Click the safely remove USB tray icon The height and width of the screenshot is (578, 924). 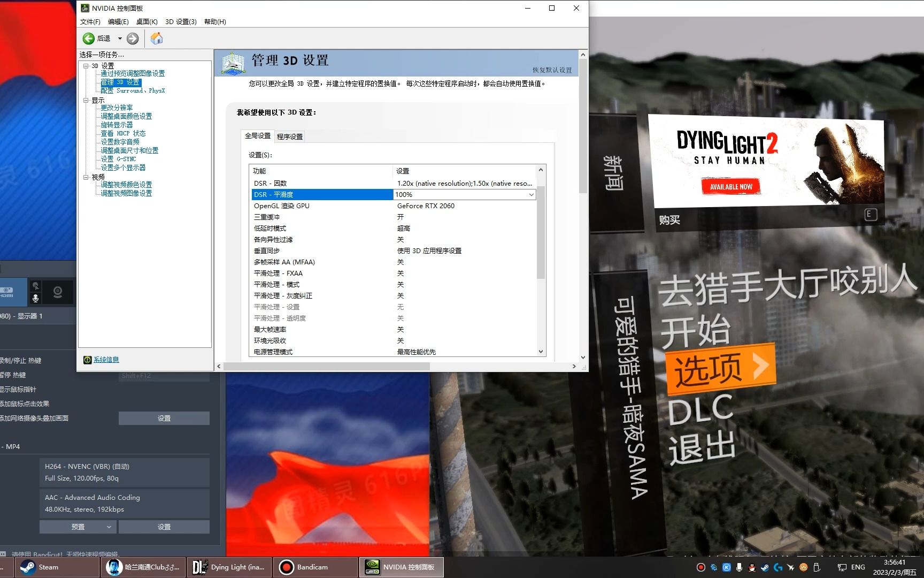[x=817, y=567]
